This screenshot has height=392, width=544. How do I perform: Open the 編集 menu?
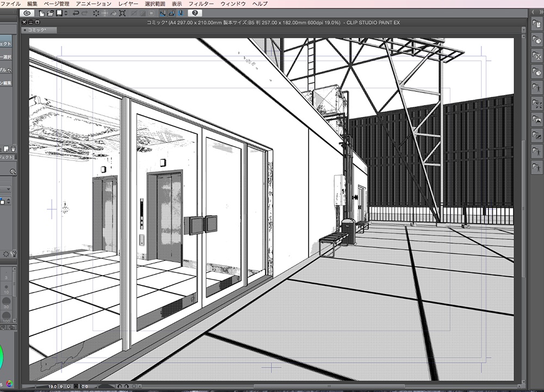tap(32, 4)
